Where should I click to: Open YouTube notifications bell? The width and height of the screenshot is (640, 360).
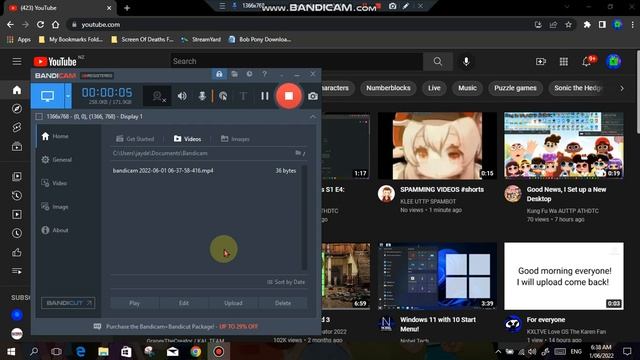tap(587, 61)
